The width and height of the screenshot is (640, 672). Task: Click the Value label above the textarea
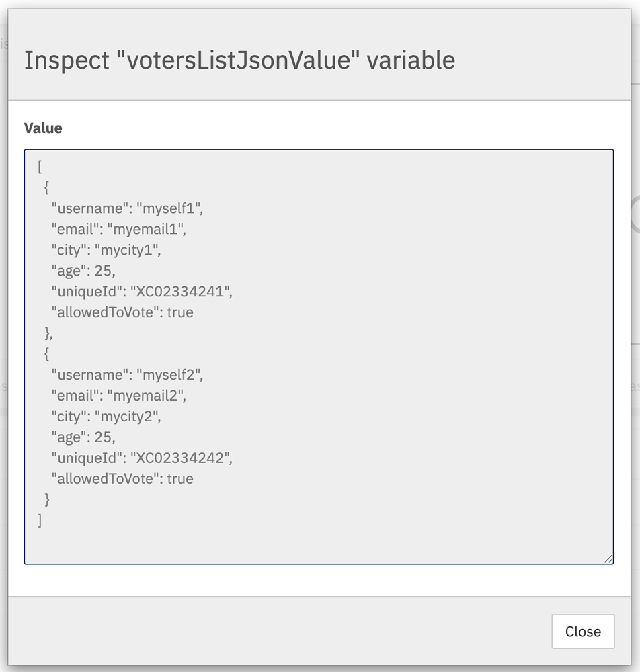[43, 128]
